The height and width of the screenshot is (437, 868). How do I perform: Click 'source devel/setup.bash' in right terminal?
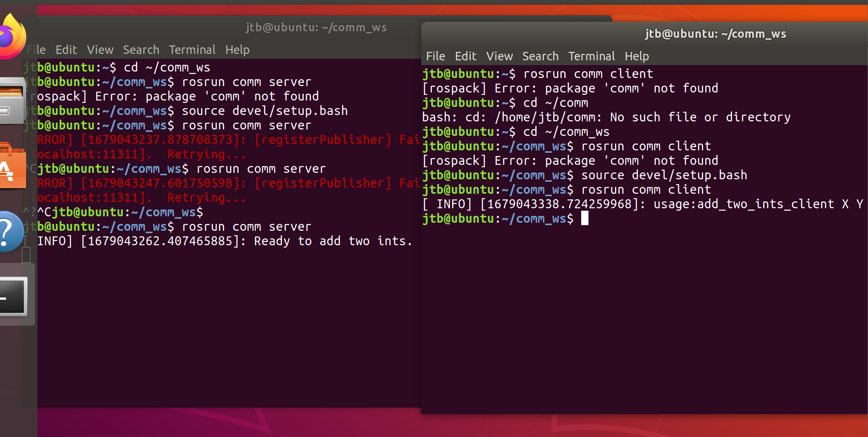click(664, 175)
